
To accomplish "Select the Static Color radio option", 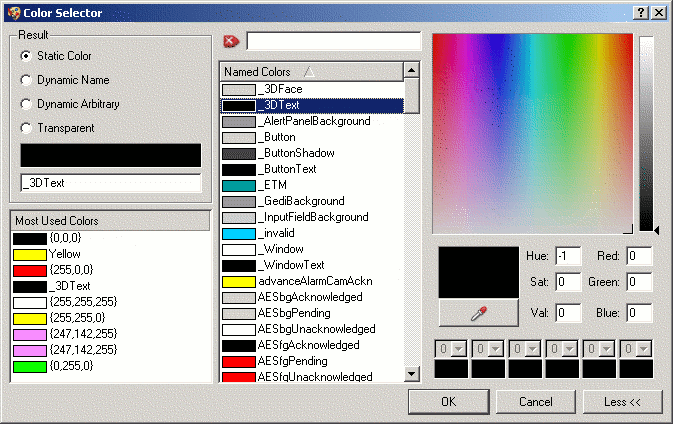I will click(26, 56).
